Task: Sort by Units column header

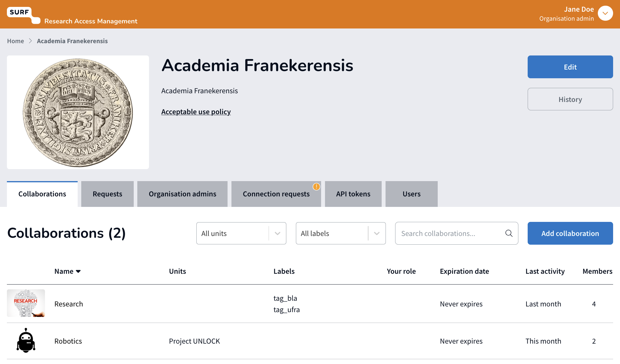Action: pyautogui.click(x=177, y=271)
